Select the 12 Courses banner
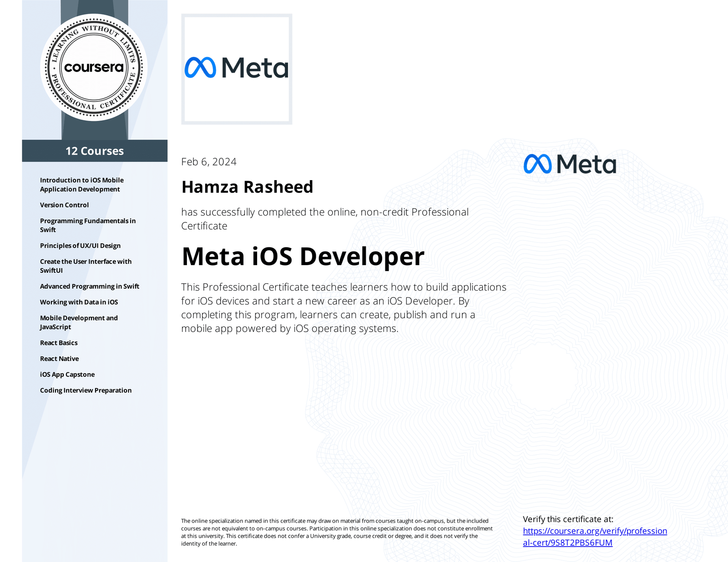This screenshot has width=728, height=562. (x=94, y=151)
